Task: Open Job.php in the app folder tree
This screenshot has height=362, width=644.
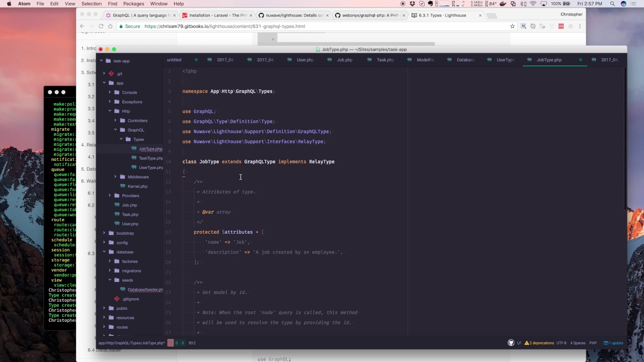Action: pyautogui.click(x=129, y=205)
